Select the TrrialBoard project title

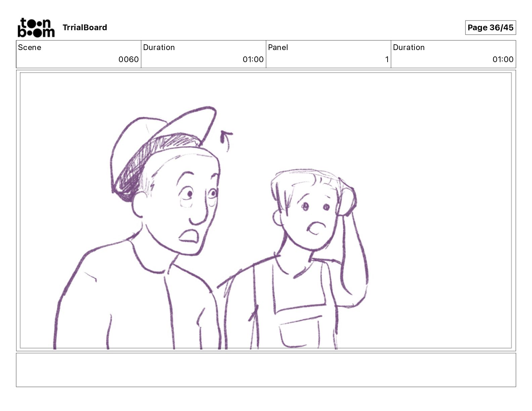pos(85,28)
